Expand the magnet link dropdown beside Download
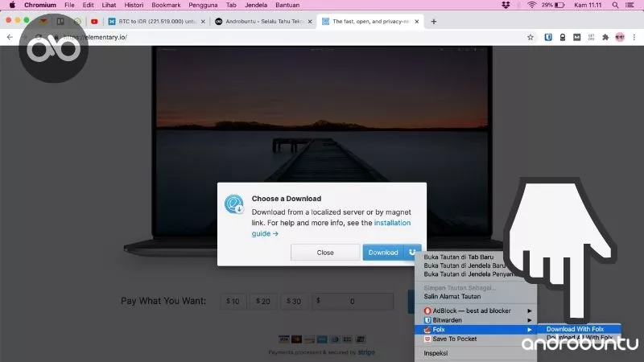The width and height of the screenshot is (644, 362). (x=412, y=252)
